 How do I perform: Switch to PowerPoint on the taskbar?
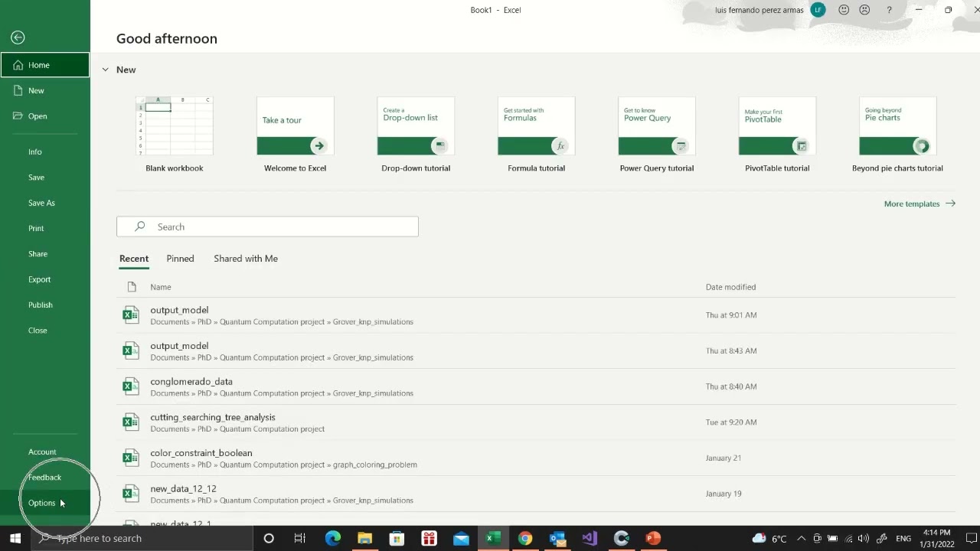pos(653,538)
